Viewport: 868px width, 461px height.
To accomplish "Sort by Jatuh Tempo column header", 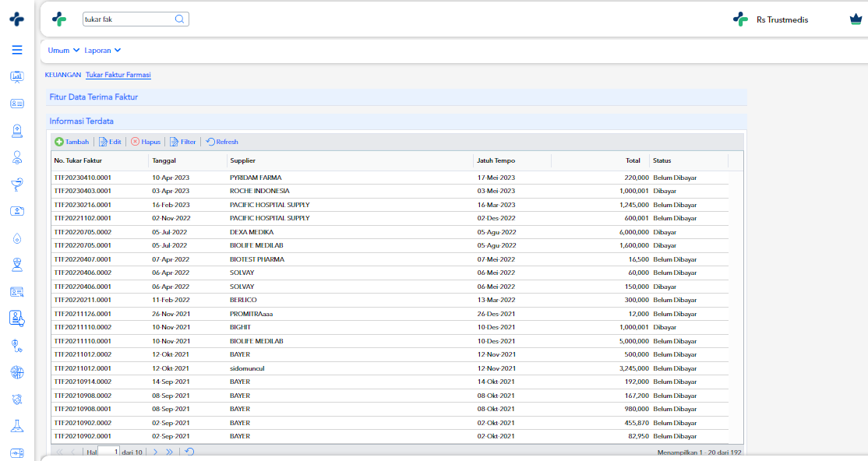I will [x=513, y=160].
